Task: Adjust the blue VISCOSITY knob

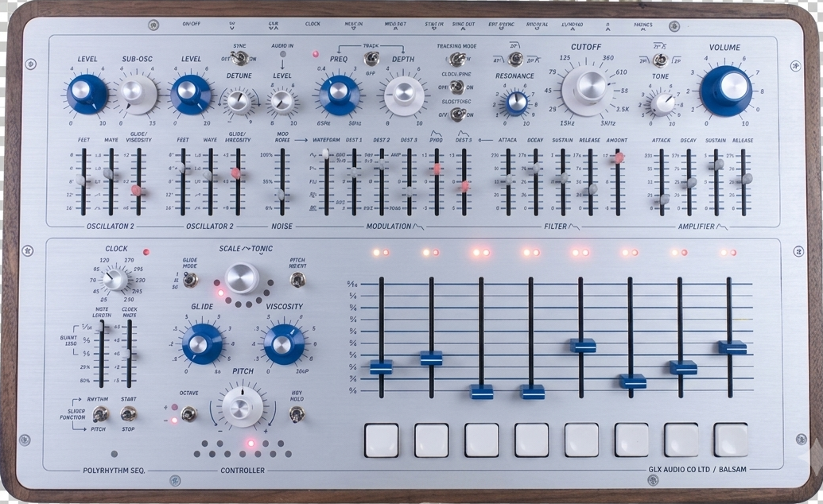Action: 283,344
